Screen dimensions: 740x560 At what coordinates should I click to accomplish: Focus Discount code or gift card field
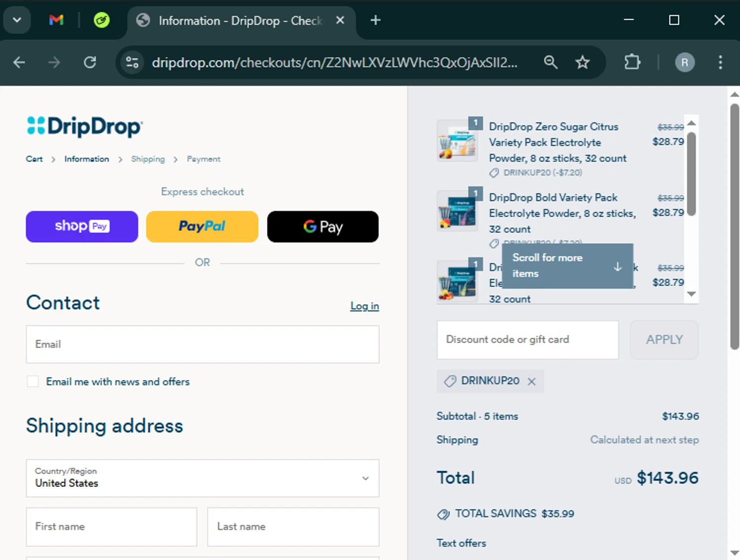tap(528, 340)
